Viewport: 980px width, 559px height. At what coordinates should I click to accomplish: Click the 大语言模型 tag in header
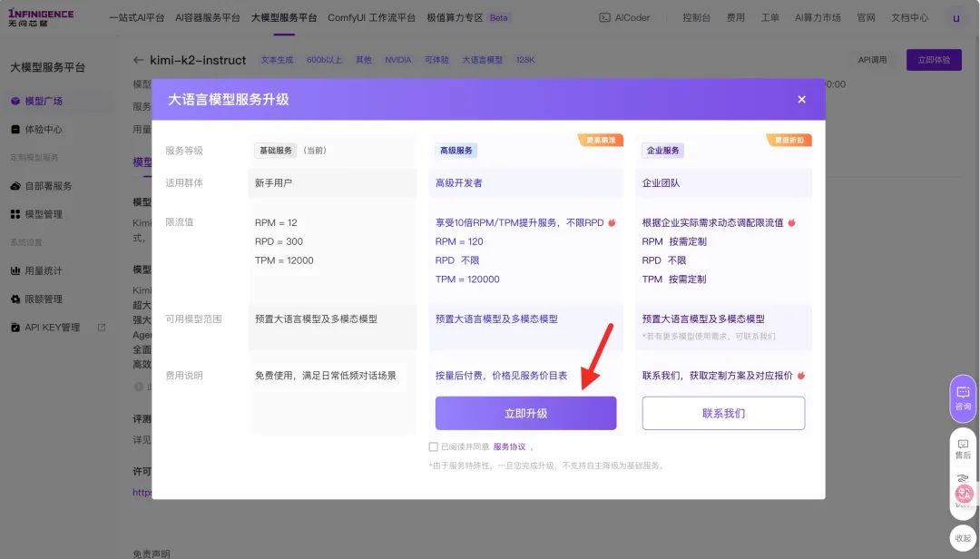(482, 60)
